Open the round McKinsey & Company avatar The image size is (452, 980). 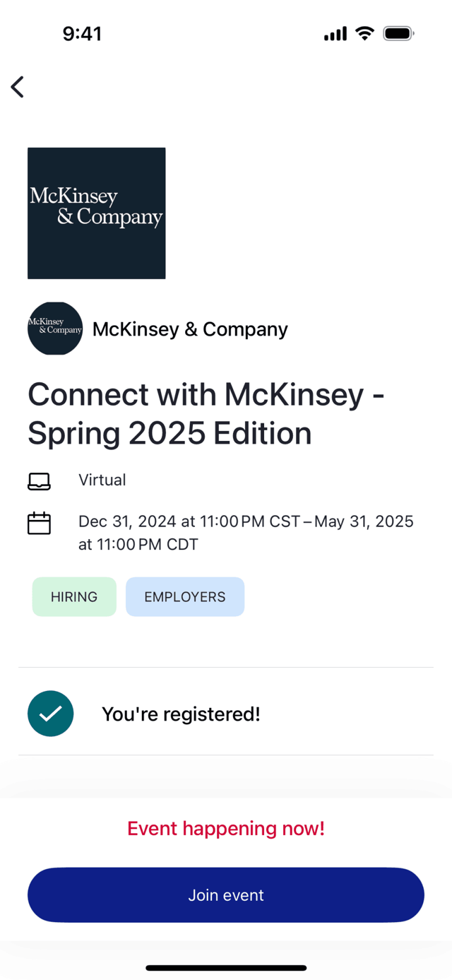[55, 329]
